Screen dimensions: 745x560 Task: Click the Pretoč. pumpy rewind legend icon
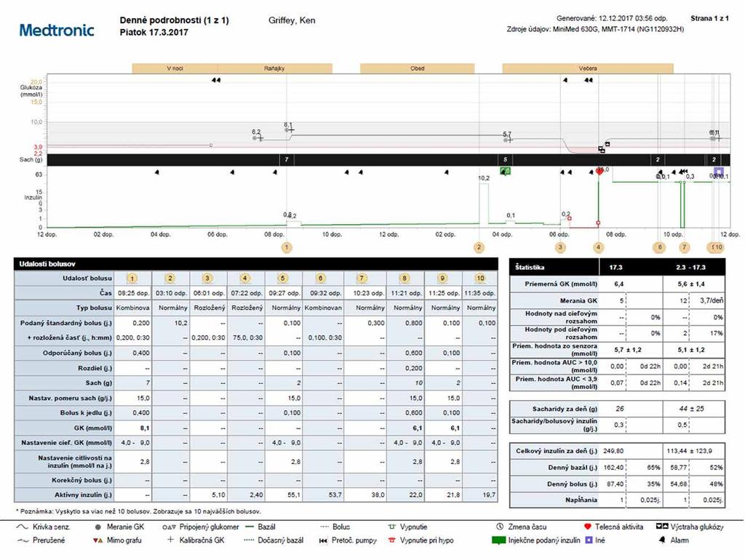[323, 540]
